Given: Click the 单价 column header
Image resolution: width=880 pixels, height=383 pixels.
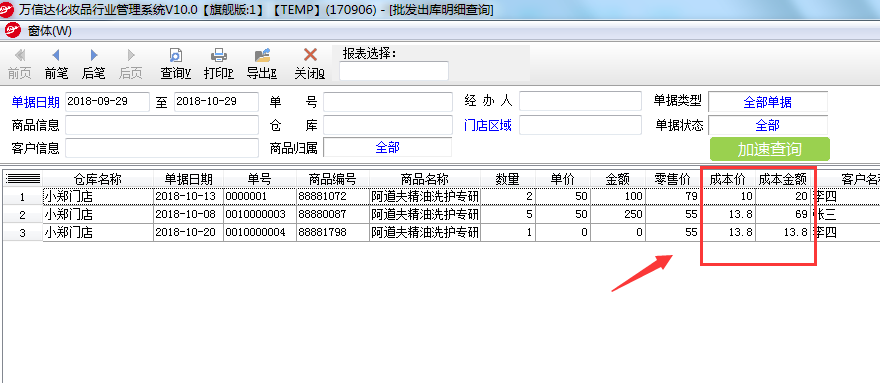Looking at the screenshot, I should (x=563, y=180).
